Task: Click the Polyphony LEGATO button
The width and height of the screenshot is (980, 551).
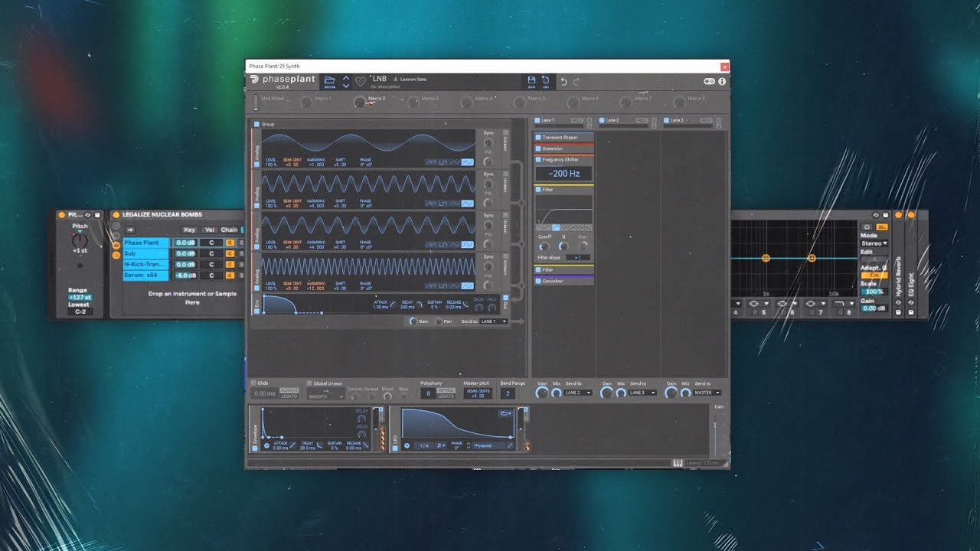Action: point(446,396)
